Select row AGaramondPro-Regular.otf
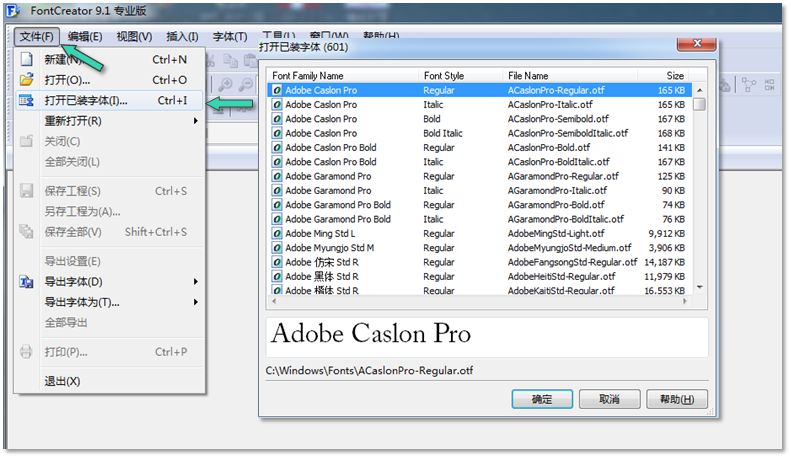Screen dimensions: 791x458 [479, 177]
